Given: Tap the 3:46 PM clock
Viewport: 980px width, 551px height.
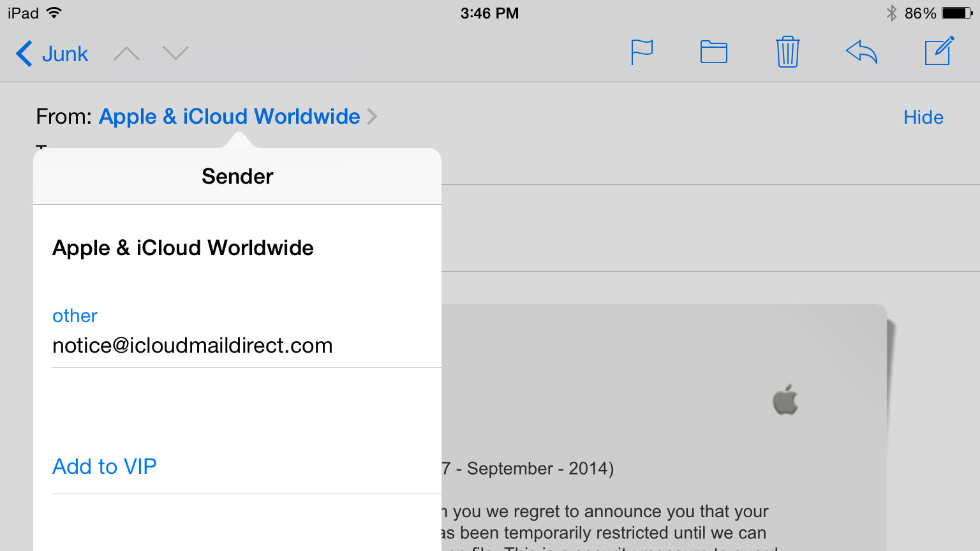Looking at the screenshot, I should coord(490,13).
